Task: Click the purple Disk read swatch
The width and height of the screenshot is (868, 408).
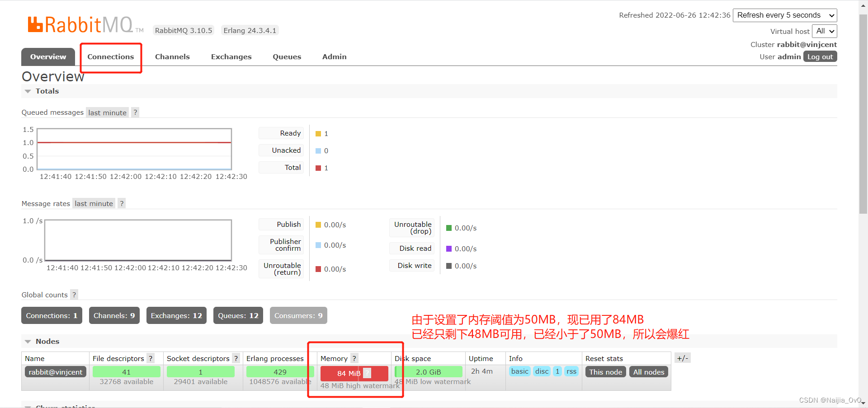Action: coord(449,249)
